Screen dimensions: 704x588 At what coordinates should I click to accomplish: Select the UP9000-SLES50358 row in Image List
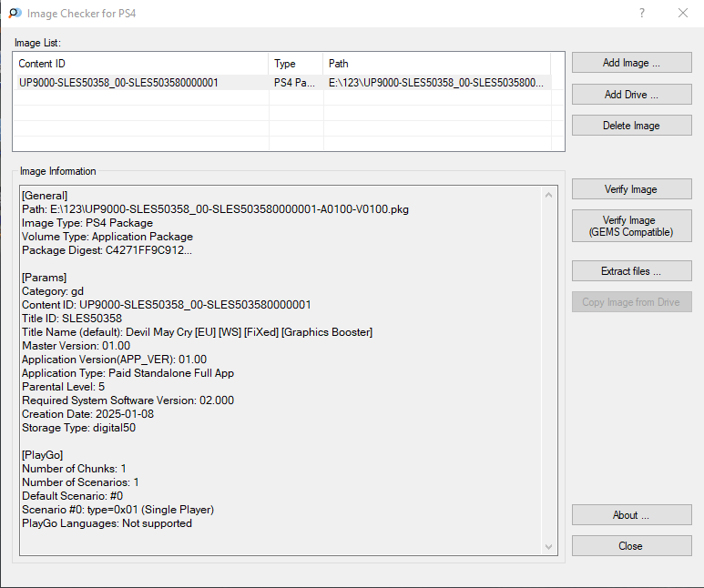pyautogui.click(x=282, y=83)
